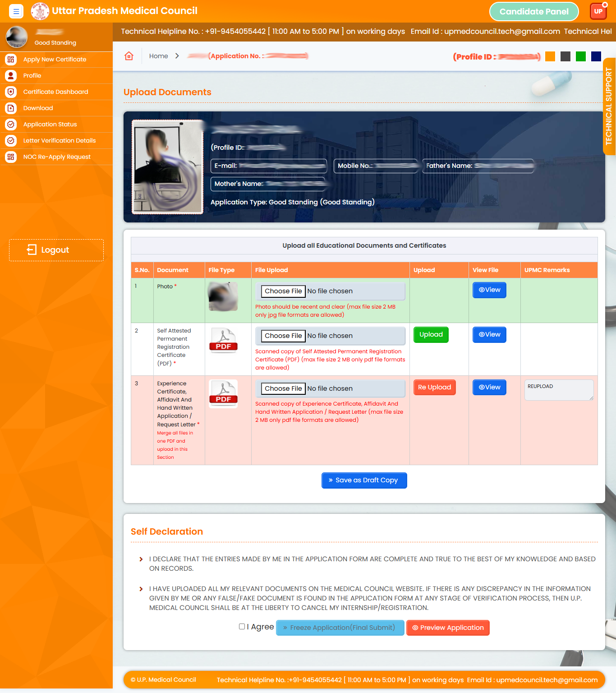Choose file for Photo upload
Image resolution: width=616 pixels, height=693 pixels.
point(283,291)
